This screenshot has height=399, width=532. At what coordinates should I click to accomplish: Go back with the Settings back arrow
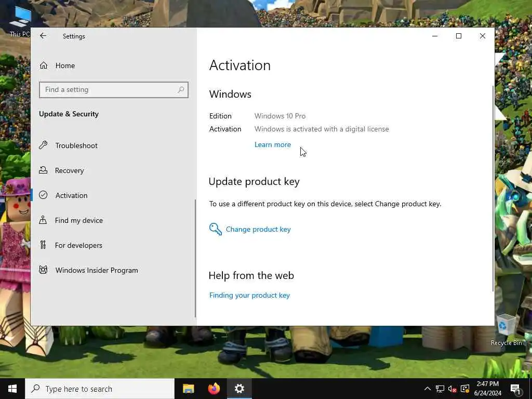pyautogui.click(x=43, y=36)
